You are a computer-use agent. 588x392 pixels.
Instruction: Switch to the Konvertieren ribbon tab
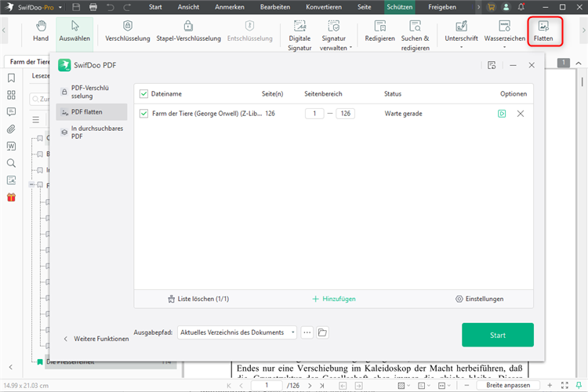[323, 7]
